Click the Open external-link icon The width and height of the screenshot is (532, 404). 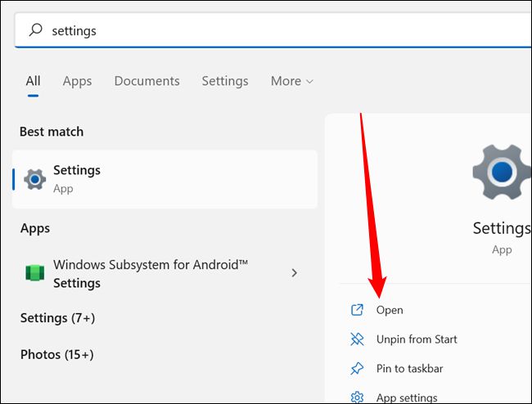tap(357, 310)
